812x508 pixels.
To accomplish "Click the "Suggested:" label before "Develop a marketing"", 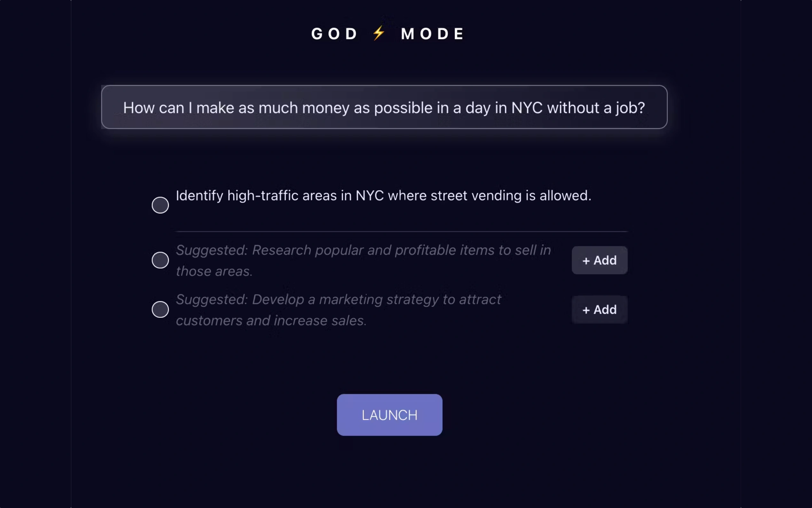I will [212, 299].
